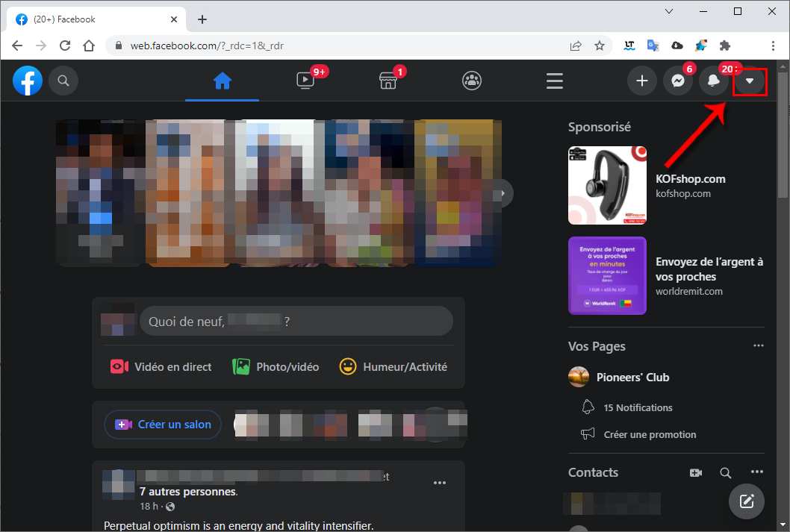Screen dimensions: 790x532
Task: Open the lock site info icon
Action: click(x=119, y=46)
